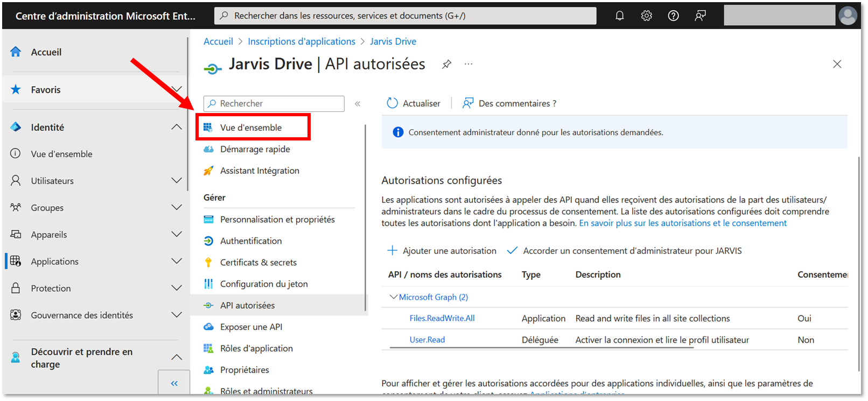Open the more options ellipsis by the title
The height and width of the screenshot is (401, 868).
click(x=468, y=64)
